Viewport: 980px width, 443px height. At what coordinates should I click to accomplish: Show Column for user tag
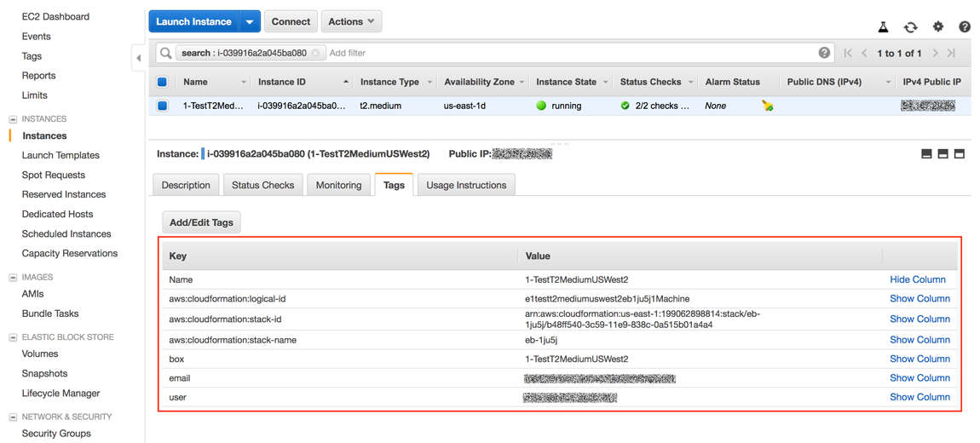(x=920, y=397)
